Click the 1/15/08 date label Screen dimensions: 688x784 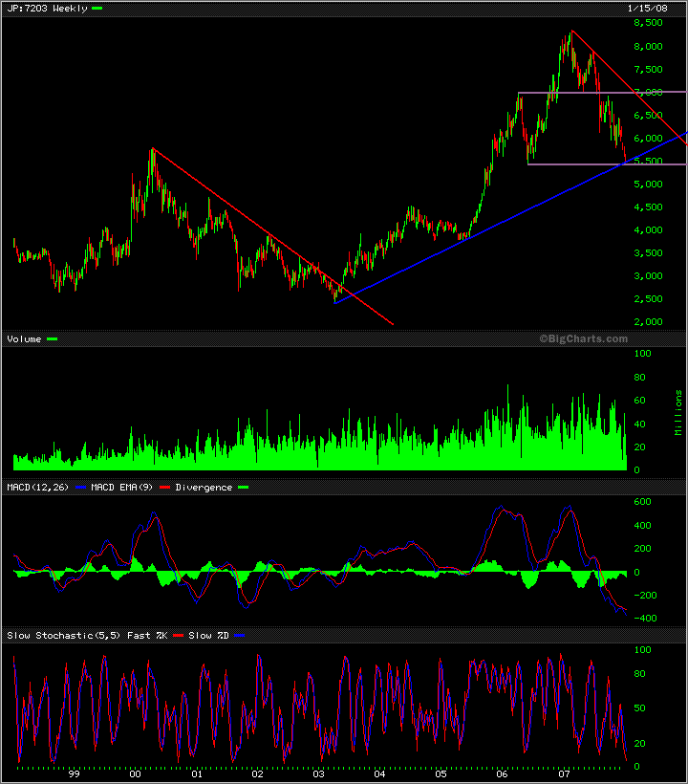(646, 8)
